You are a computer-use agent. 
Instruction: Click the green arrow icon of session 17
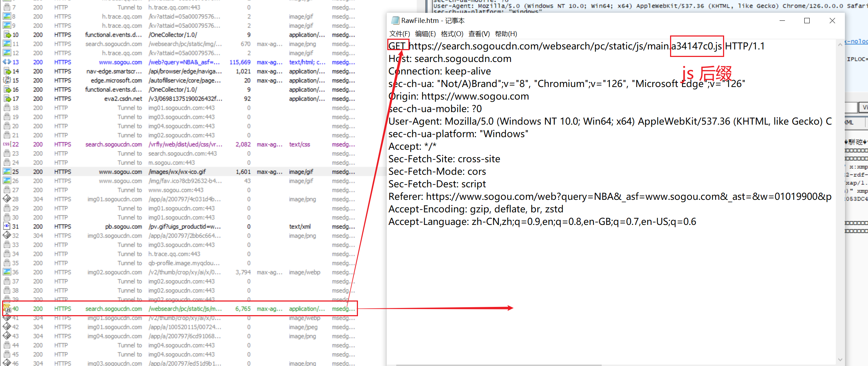pyautogui.click(x=7, y=98)
